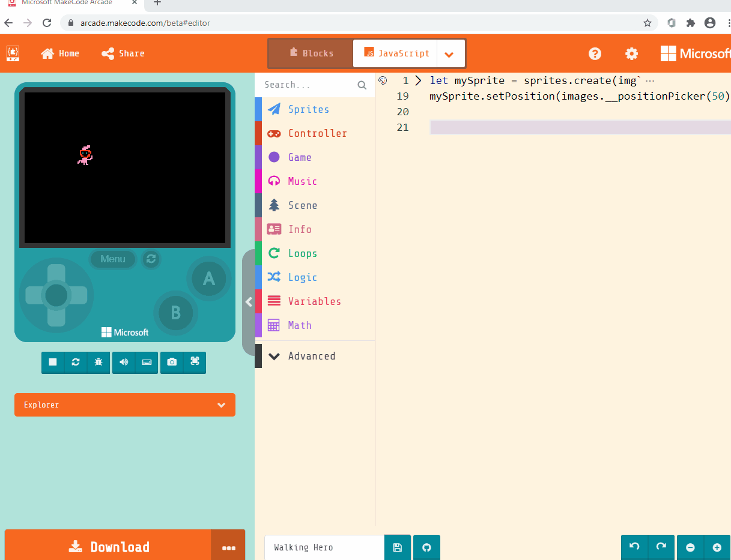Share the project
This screenshot has width=731, height=560.
point(123,53)
